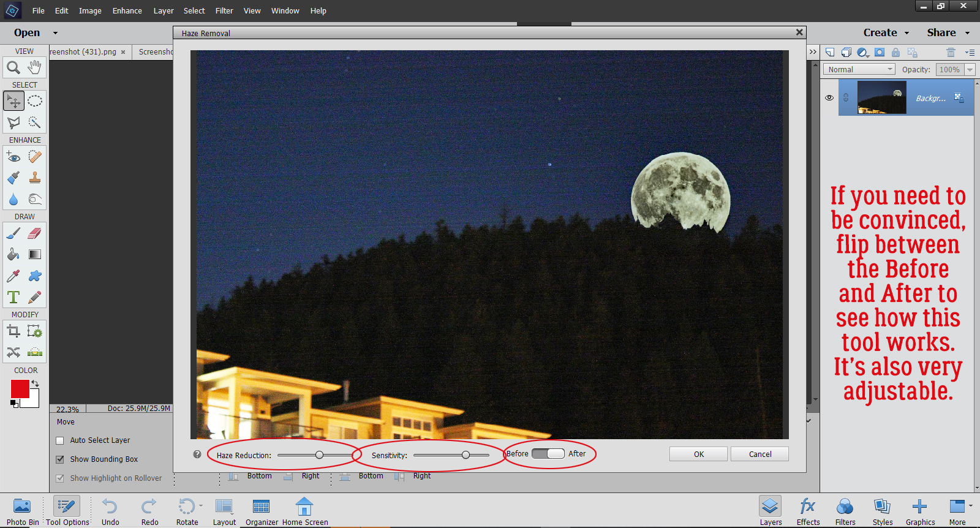Click the Undo button
980x528 pixels.
(110, 511)
